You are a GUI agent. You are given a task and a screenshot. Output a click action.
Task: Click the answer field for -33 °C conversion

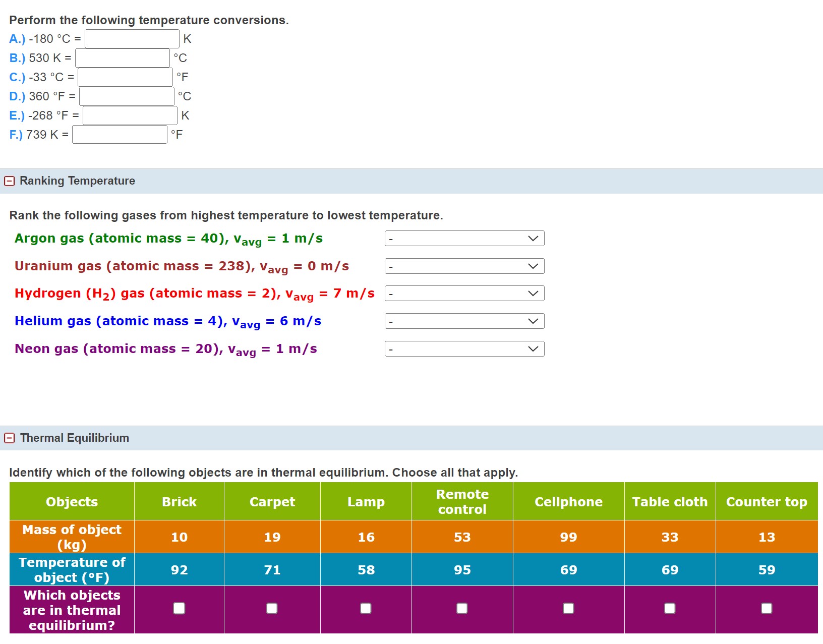coord(126,77)
